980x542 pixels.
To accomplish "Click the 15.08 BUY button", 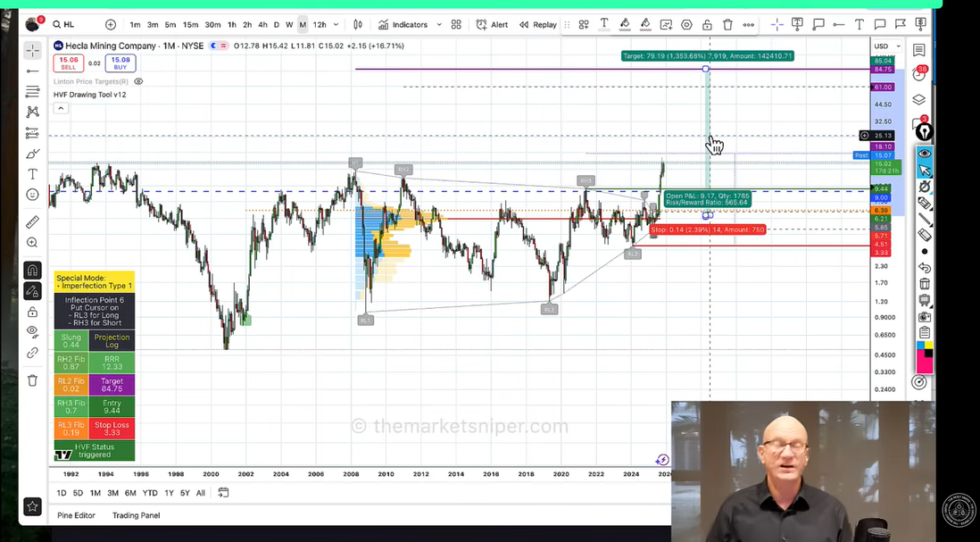I will pos(120,63).
